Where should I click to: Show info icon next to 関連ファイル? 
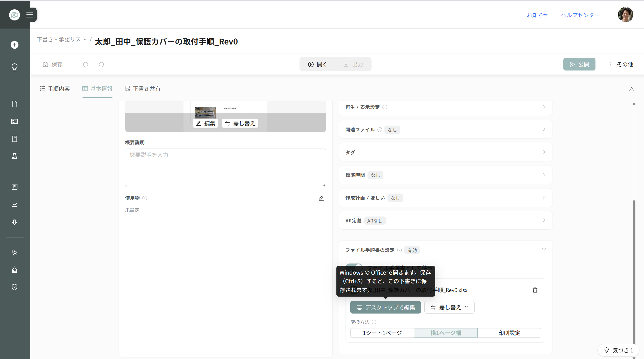point(380,130)
